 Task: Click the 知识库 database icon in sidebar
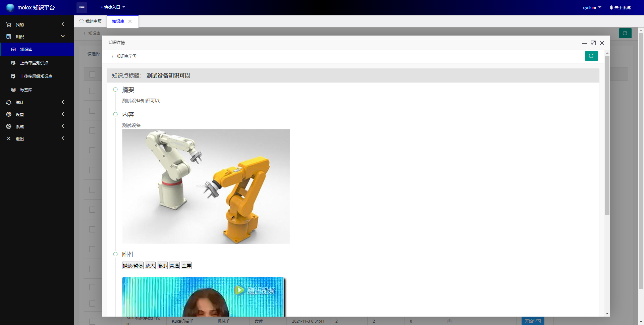(x=13, y=50)
